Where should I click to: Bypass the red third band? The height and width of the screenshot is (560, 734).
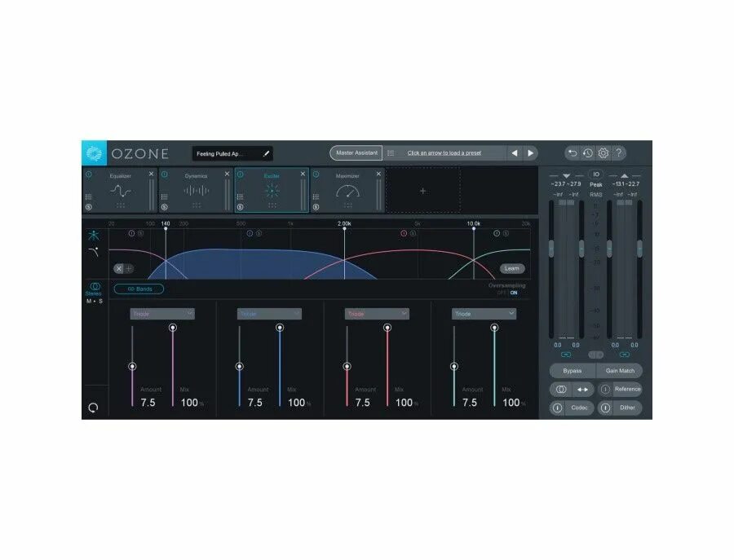(x=404, y=233)
